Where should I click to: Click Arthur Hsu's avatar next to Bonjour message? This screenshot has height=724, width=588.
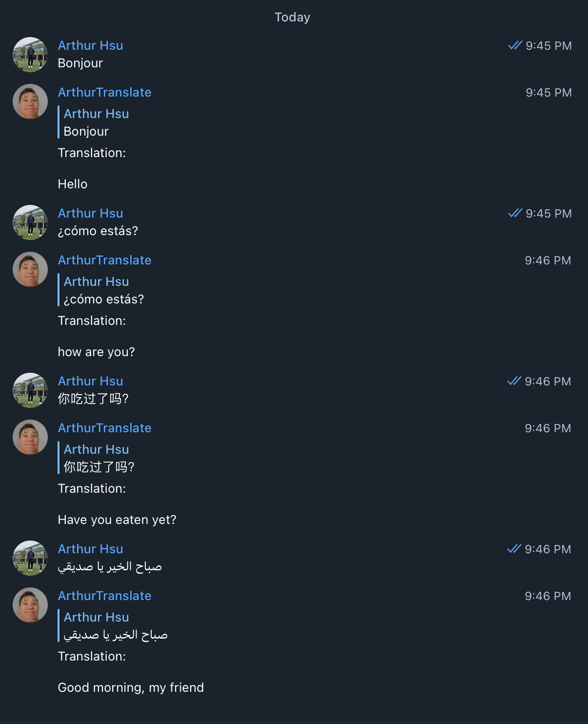tap(30, 55)
